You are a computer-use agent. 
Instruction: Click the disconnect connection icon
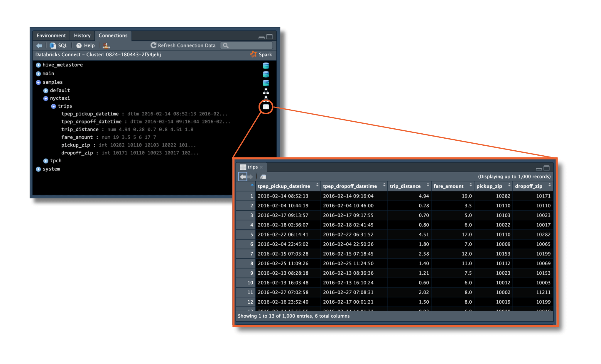[106, 45]
